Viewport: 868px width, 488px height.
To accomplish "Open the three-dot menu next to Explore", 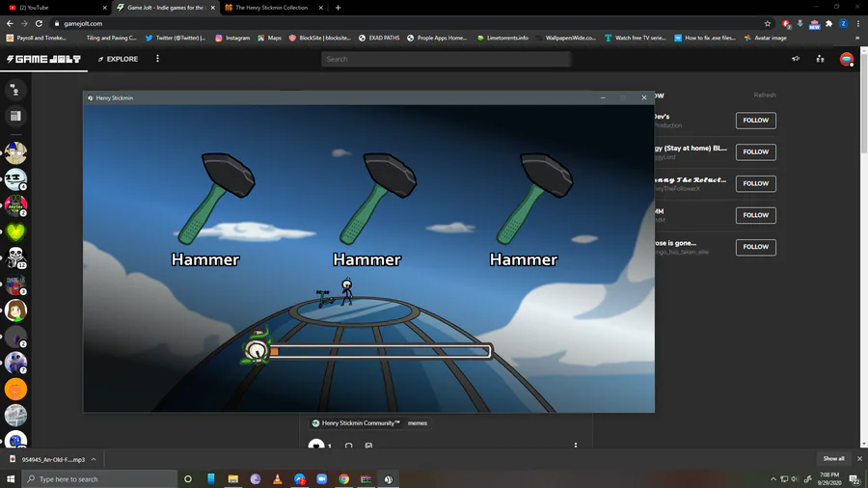I will click(158, 59).
